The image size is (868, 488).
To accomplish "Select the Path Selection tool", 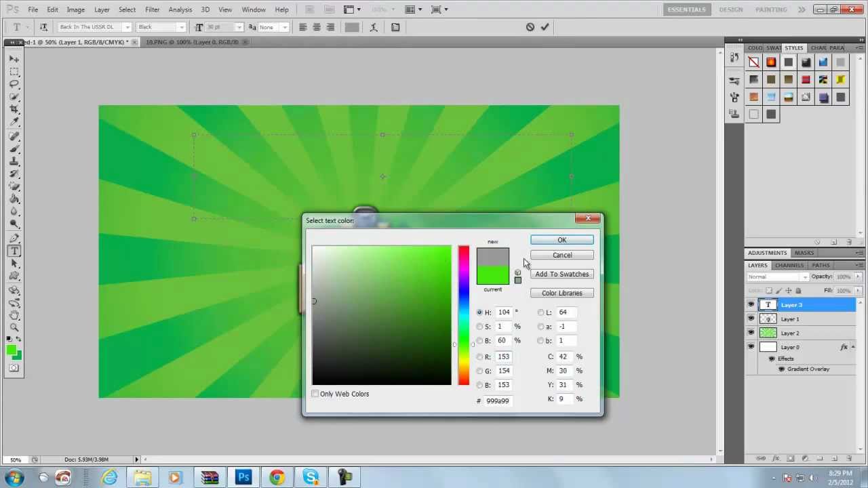I will pyautogui.click(x=14, y=263).
